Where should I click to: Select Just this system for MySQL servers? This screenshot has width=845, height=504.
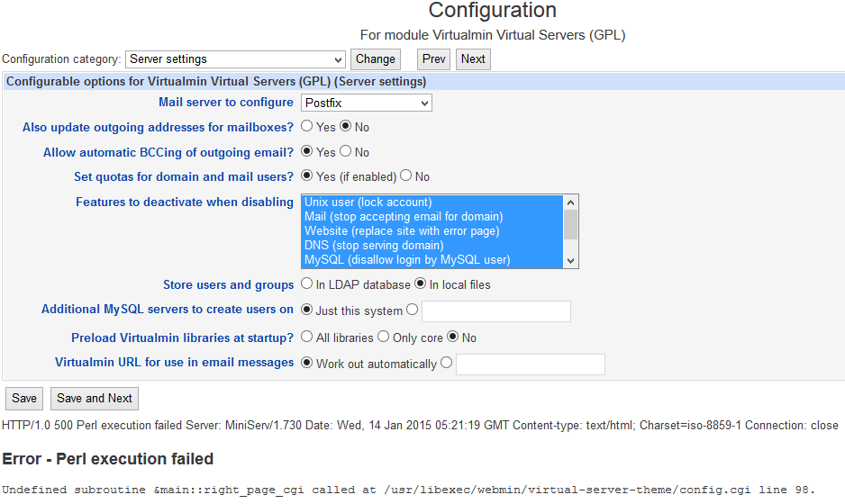click(306, 309)
